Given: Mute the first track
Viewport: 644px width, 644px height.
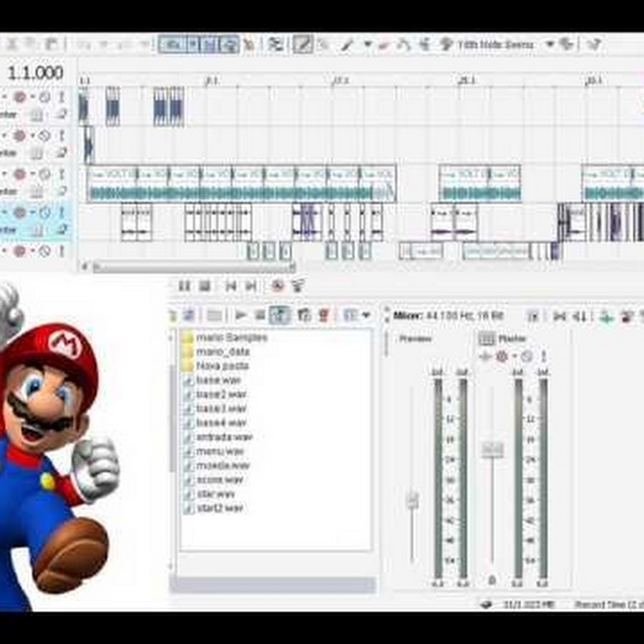Looking at the screenshot, I should (x=44, y=97).
